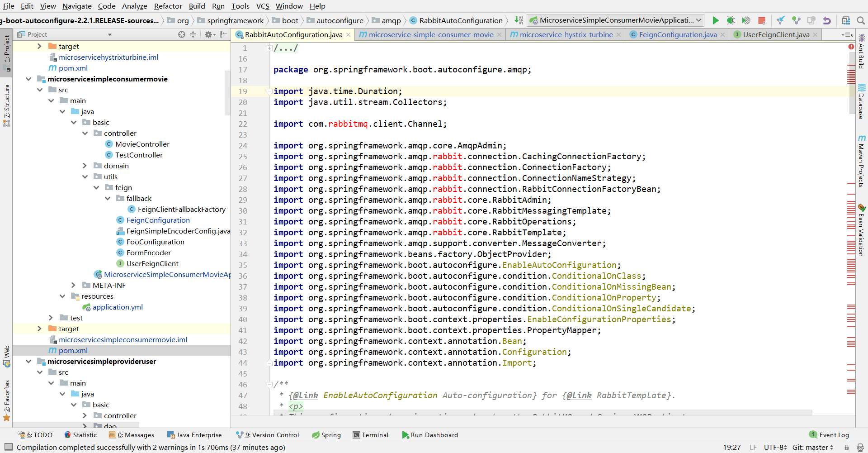This screenshot has width=868, height=453.
Task: Unfold collapsed comment at line 1 in gutter
Action: [269, 48]
